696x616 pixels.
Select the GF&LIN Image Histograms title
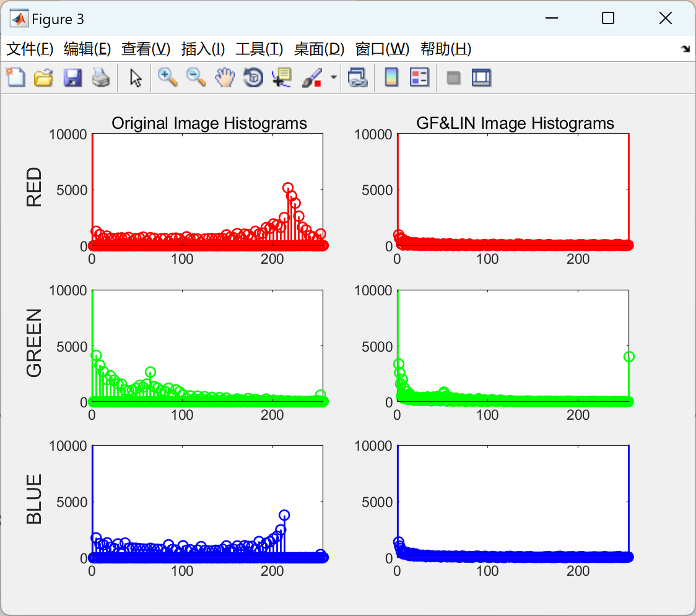pos(515,123)
